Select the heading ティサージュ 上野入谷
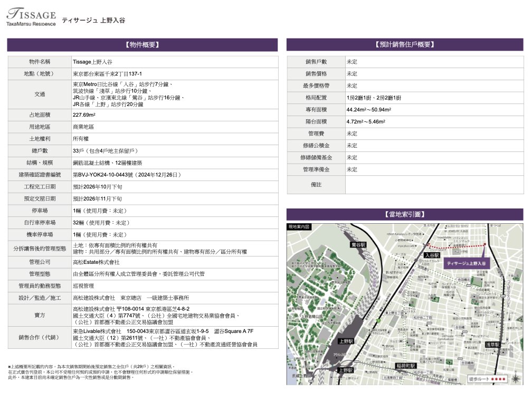 click(x=93, y=21)
